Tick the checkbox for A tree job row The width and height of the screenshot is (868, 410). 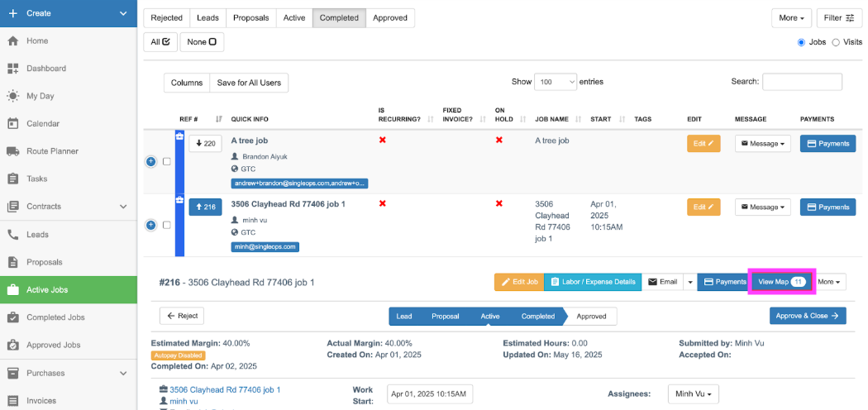click(167, 161)
